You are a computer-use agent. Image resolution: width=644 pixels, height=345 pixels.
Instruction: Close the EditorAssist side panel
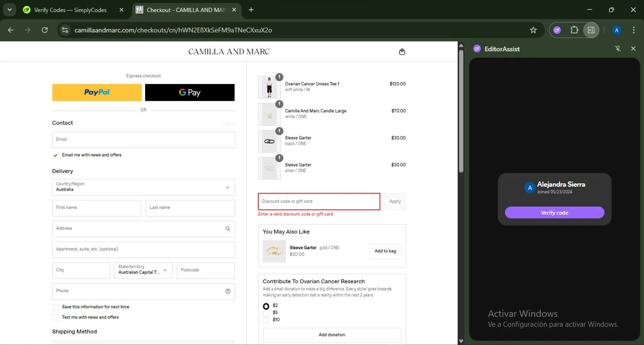click(633, 49)
